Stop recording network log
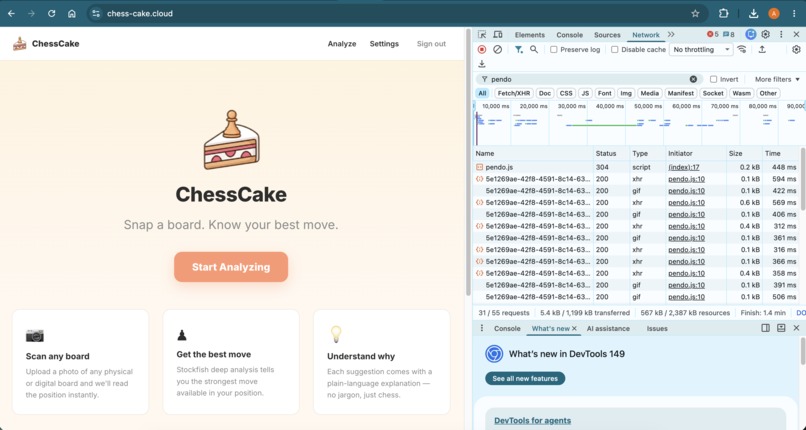 click(x=482, y=49)
